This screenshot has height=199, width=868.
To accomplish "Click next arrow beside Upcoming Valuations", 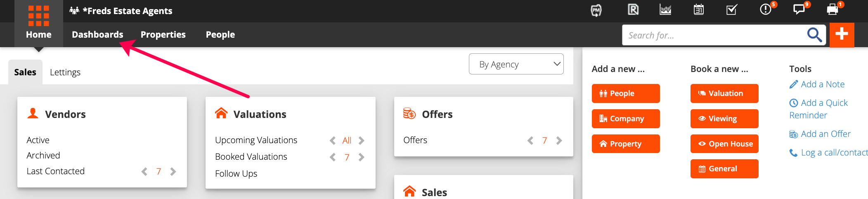I will pyautogui.click(x=362, y=141).
